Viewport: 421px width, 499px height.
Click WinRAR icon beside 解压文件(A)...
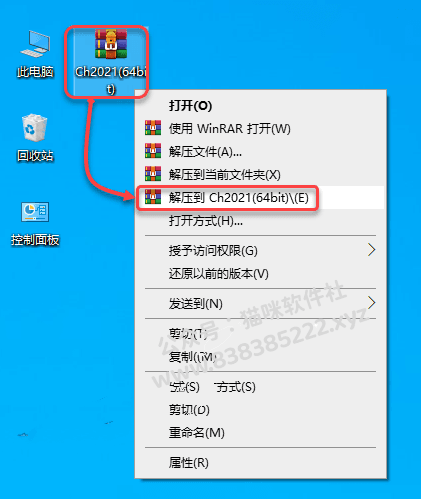pyautogui.click(x=153, y=151)
